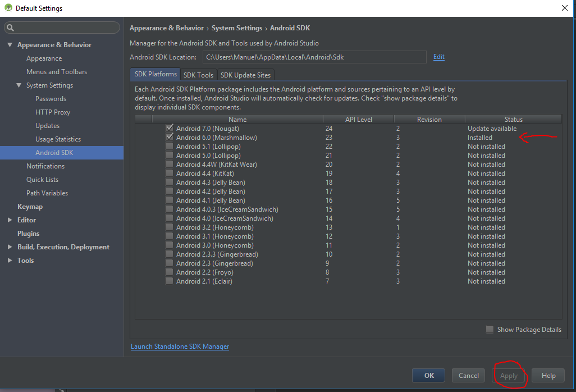The height and width of the screenshot is (392, 576).
Task: Check the Android 3.0 (Honeycomb) checkbox
Action: pyautogui.click(x=170, y=245)
